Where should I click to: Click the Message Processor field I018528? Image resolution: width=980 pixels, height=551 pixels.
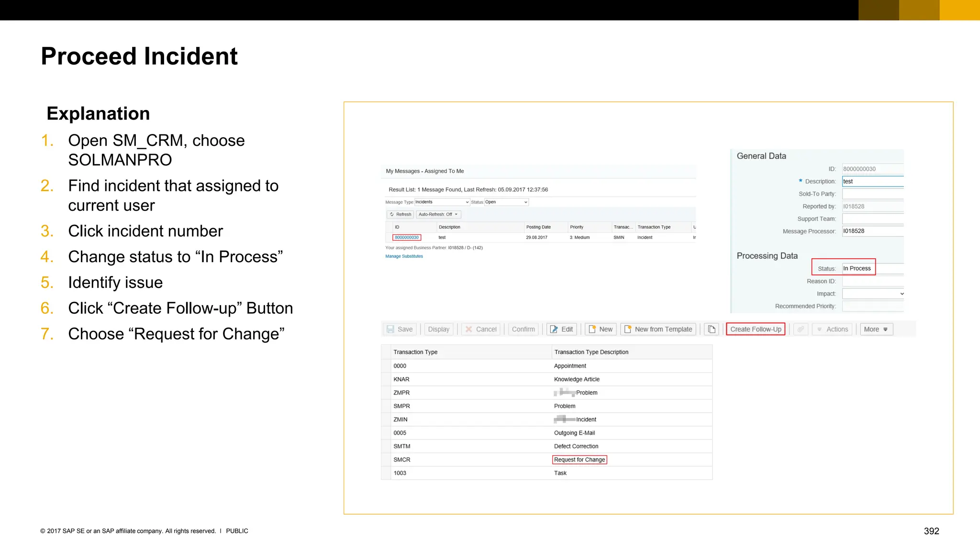click(x=873, y=231)
